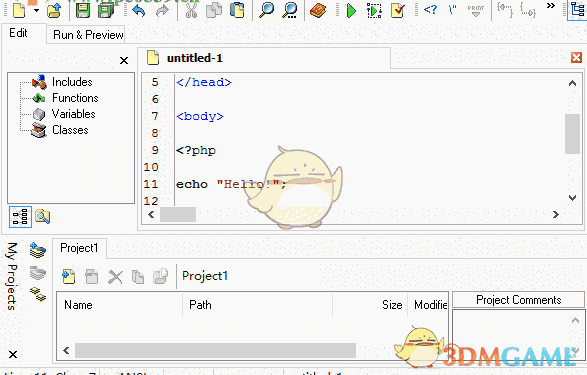
Task: Click editor horizontal scrollbar left arrow
Action: click(151, 214)
